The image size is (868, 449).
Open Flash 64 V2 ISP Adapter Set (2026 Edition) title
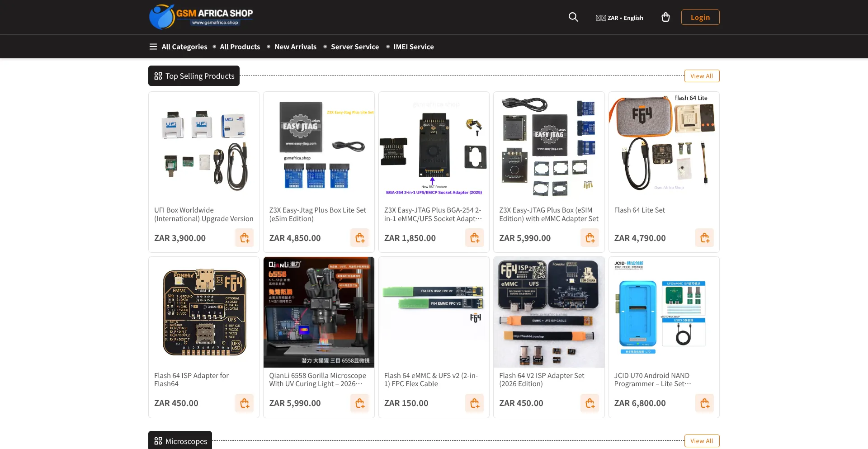click(542, 380)
